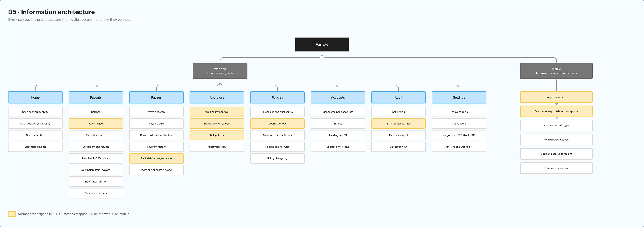
Task: Click the Home section box
Action: point(35,97)
